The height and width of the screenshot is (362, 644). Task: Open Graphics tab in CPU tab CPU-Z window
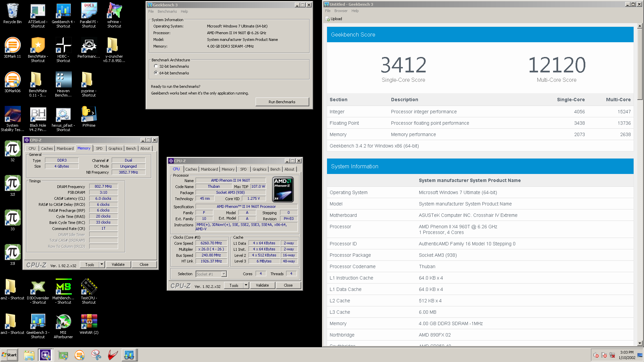[x=260, y=169]
